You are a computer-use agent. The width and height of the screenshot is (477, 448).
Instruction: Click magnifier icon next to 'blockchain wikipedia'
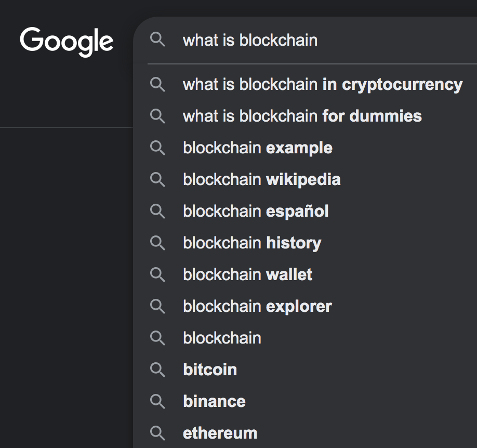tap(157, 179)
